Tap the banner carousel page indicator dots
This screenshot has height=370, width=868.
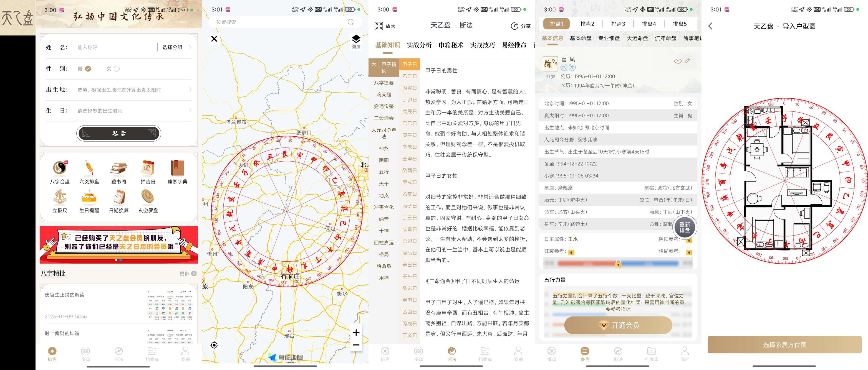coord(118,260)
